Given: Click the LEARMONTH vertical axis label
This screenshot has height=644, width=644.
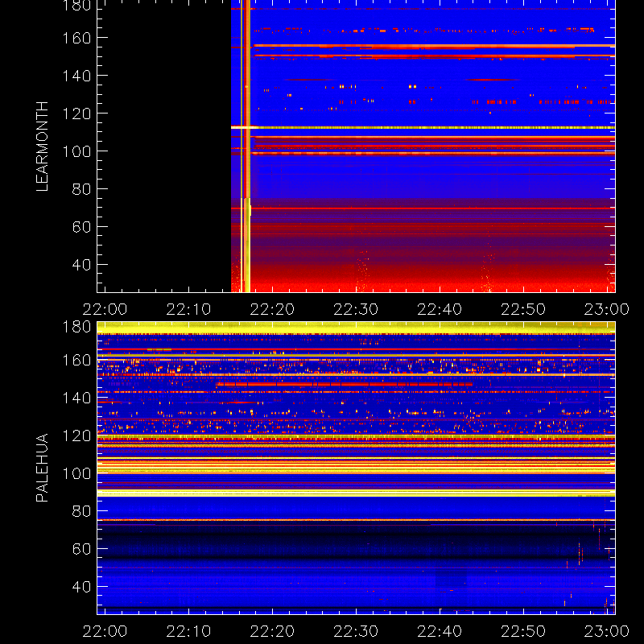Looking at the screenshot, I should 42,147.
